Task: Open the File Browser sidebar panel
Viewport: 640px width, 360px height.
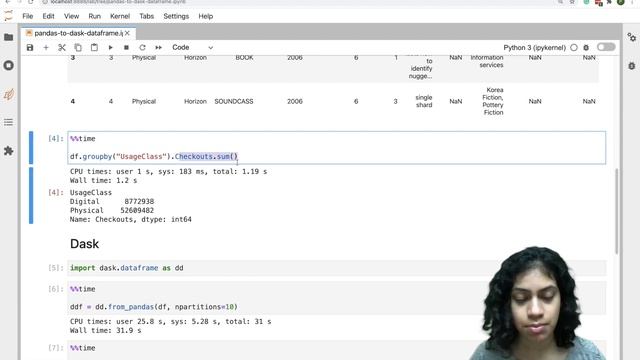Action: click(x=8, y=37)
